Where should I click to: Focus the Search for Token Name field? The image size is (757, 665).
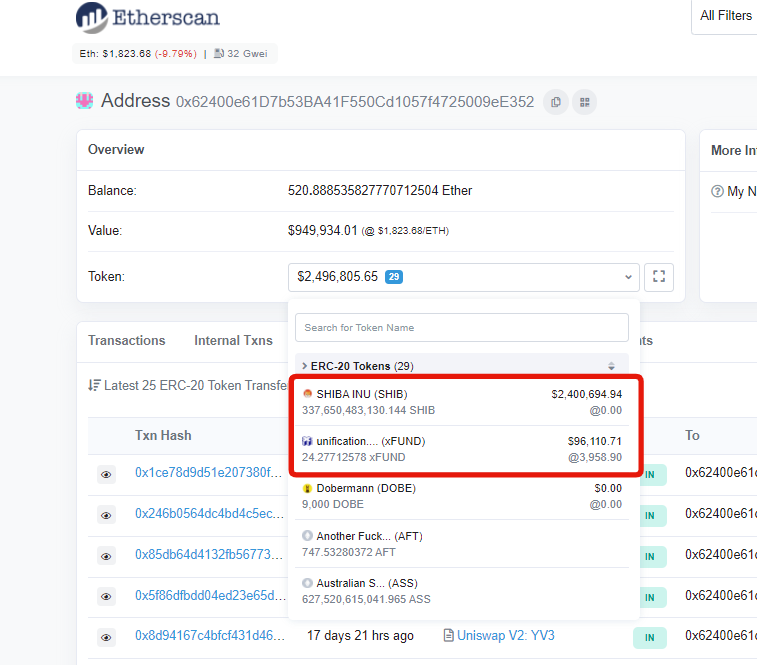click(x=462, y=327)
